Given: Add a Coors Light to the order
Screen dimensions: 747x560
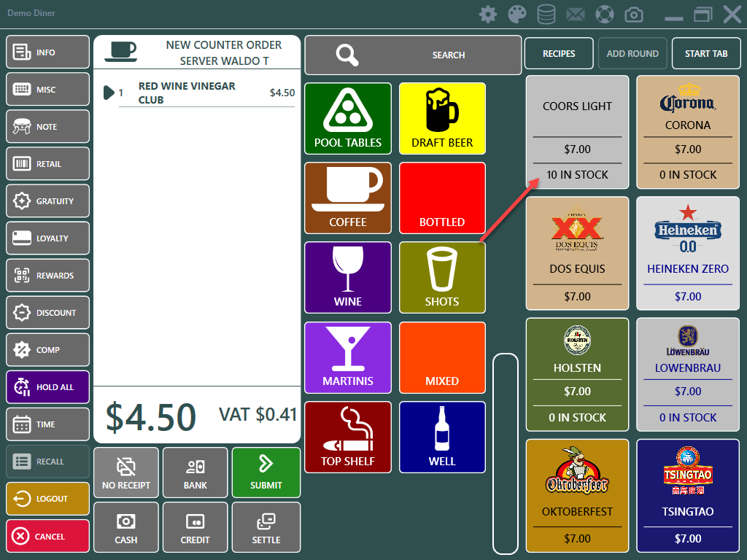Looking at the screenshot, I should (x=577, y=132).
